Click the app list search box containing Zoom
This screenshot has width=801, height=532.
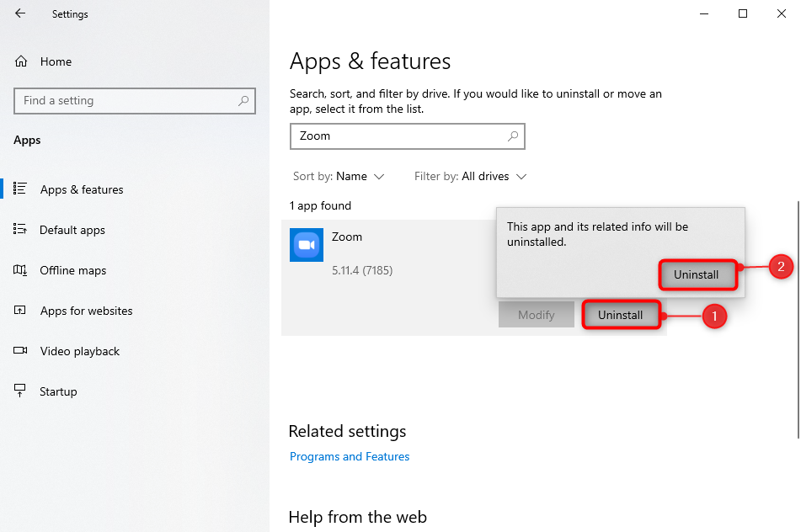coord(396,136)
